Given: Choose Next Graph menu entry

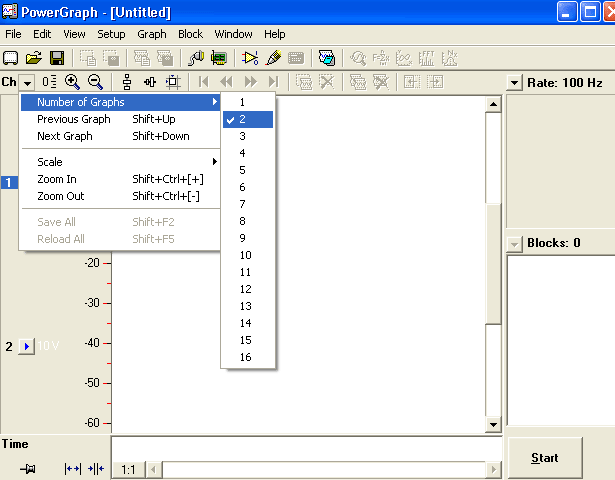Looking at the screenshot, I should click(x=121, y=136).
